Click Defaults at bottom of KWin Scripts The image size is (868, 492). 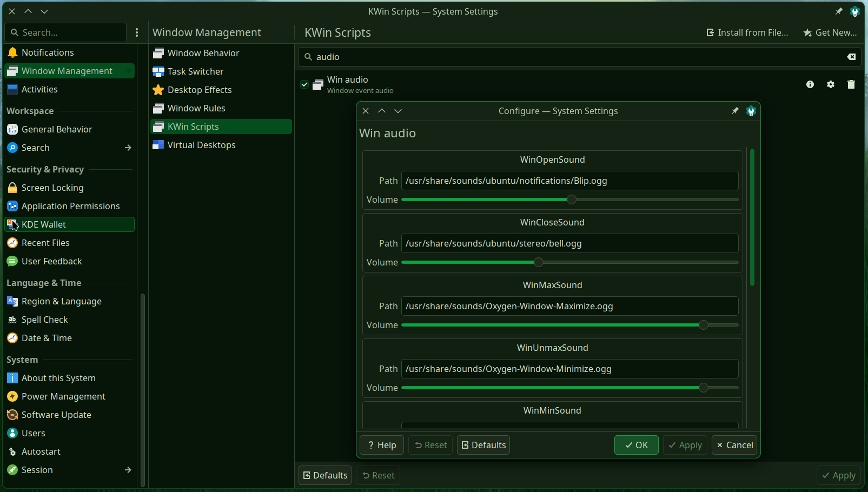click(x=325, y=475)
